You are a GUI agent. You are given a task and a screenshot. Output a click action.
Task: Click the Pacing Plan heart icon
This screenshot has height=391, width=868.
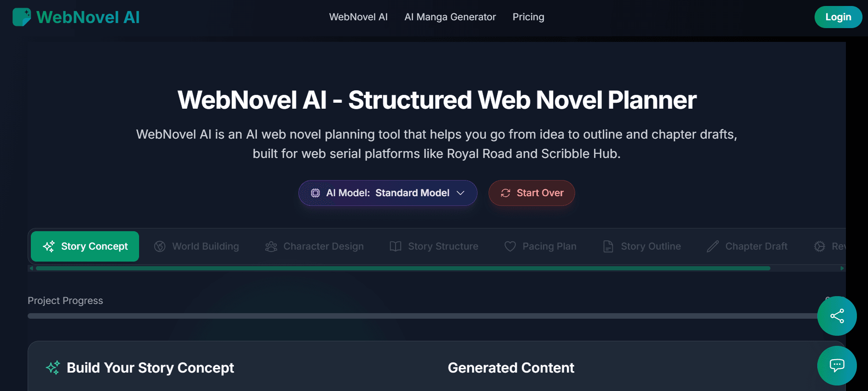(x=510, y=246)
